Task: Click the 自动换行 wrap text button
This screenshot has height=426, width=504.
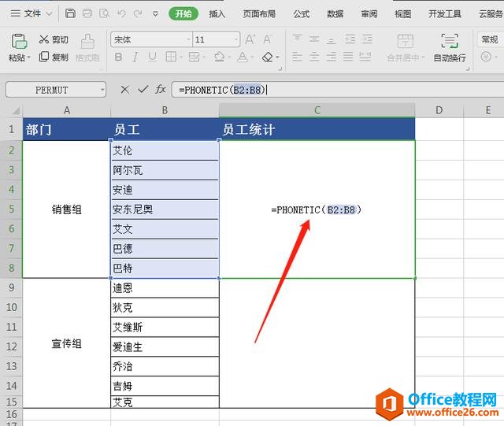Action: point(450,47)
